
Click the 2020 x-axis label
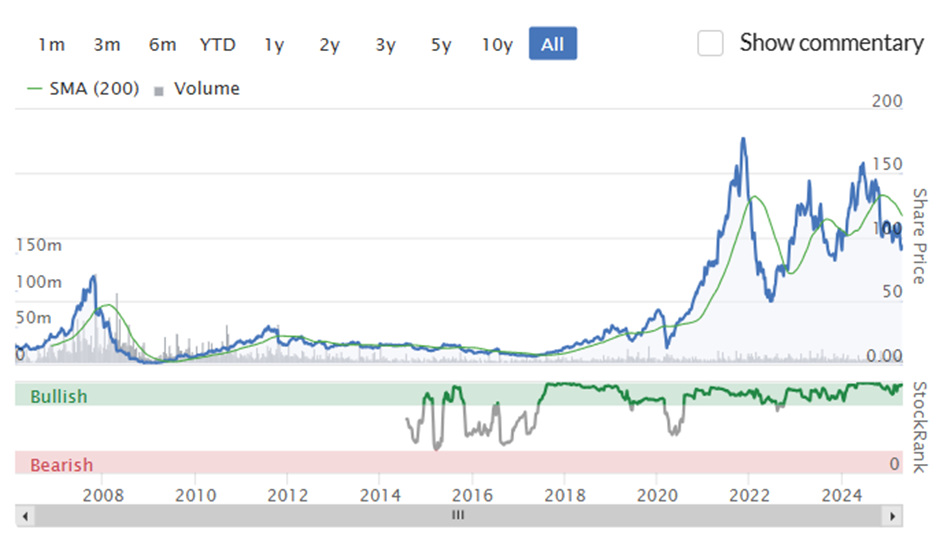(657, 496)
